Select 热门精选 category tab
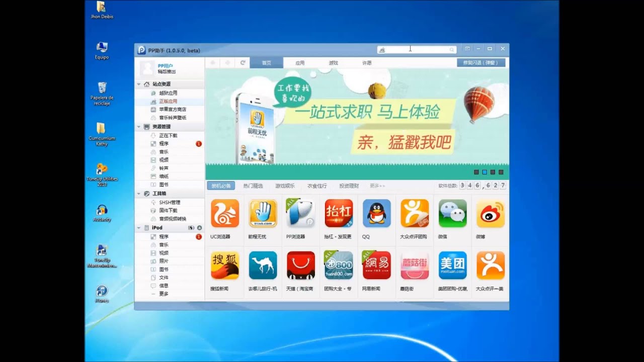This screenshot has width=644, height=362. [253, 186]
